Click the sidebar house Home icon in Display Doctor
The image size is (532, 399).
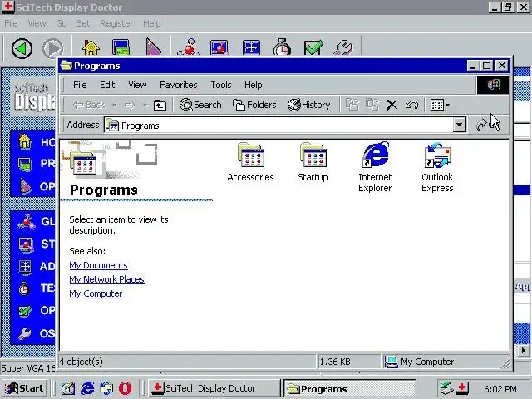[x=24, y=142]
